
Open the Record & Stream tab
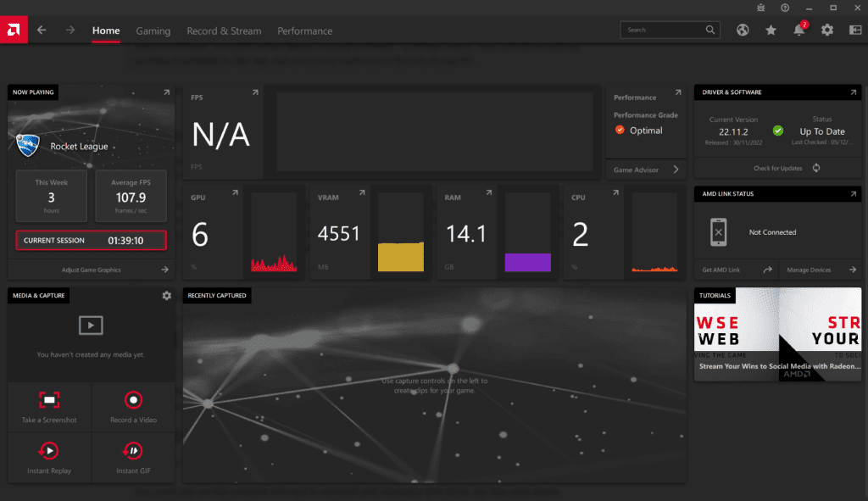[x=224, y=31]
